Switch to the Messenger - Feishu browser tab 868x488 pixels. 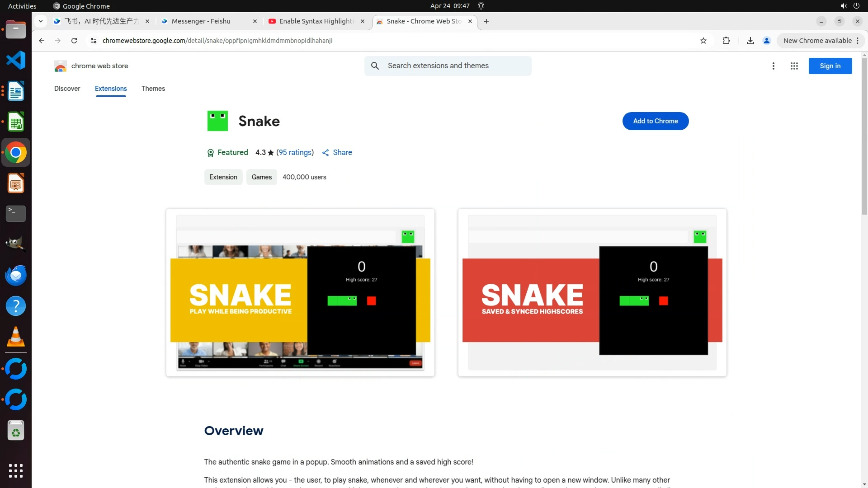point(209,21)
